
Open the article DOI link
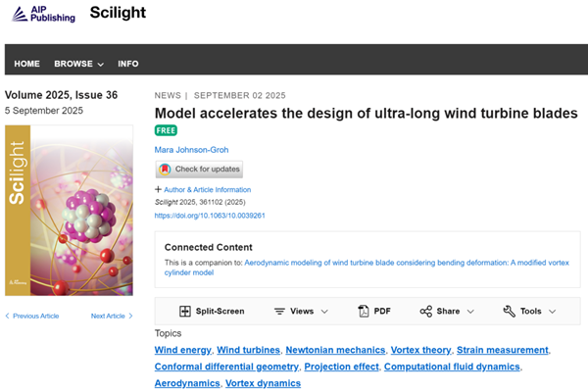(x=210, y=215)
